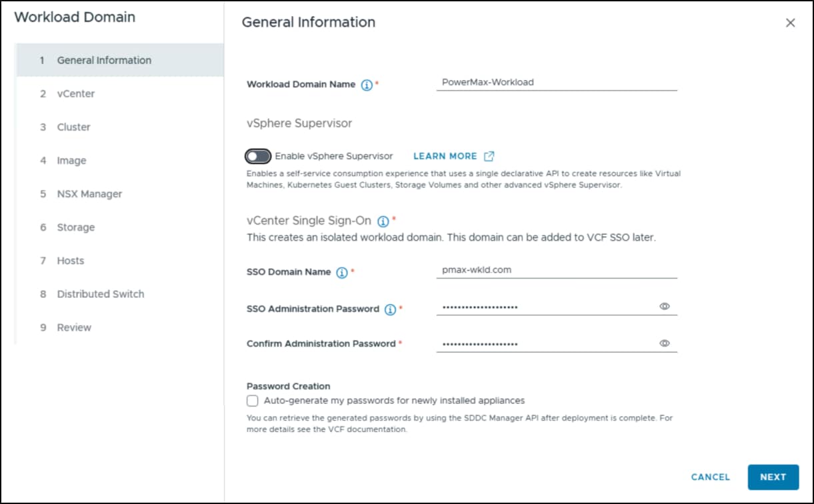Click the SSO Administration Password info icon
This screenshot has width=814, height=504.
point(390,309)
